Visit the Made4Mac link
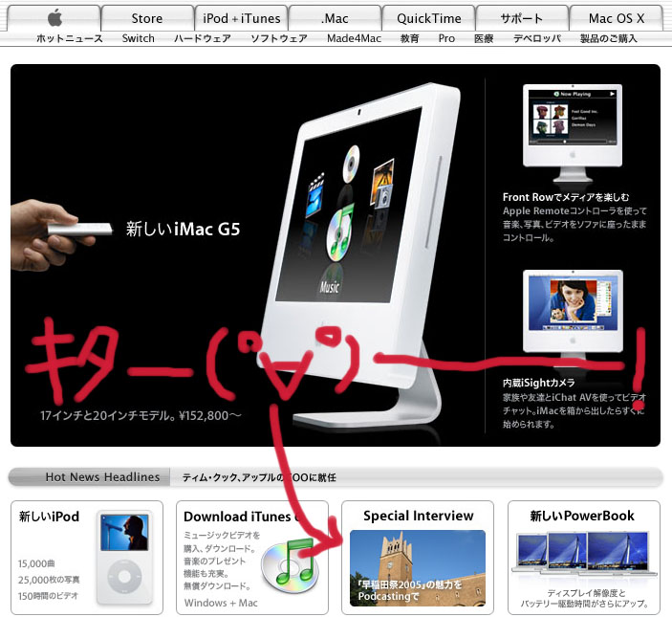The width and height of the screenshot is (672, 617). 354,38
